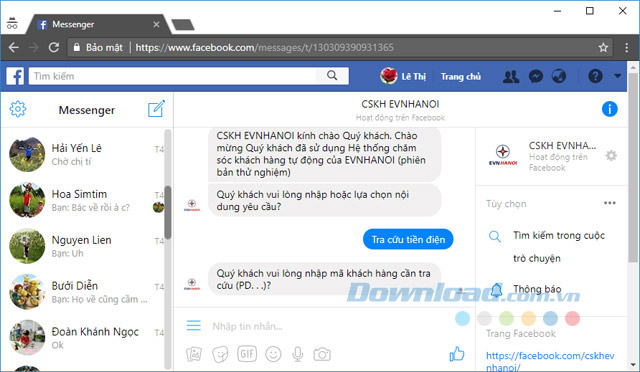Image resolution: width=640 pixels, height=372 pixels.
Task: Open emoji picker smiley icon
Action: [273, 354]
